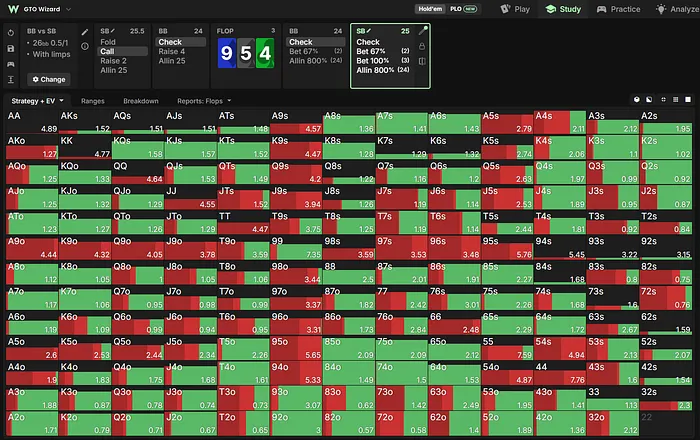Switch to the full square matrix view
The image size is (700, 440).
(x=688, y=100)
